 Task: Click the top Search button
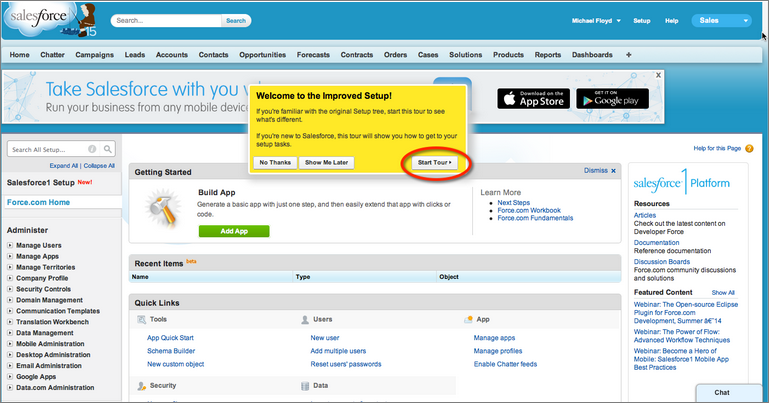click(x=236, y=21)
